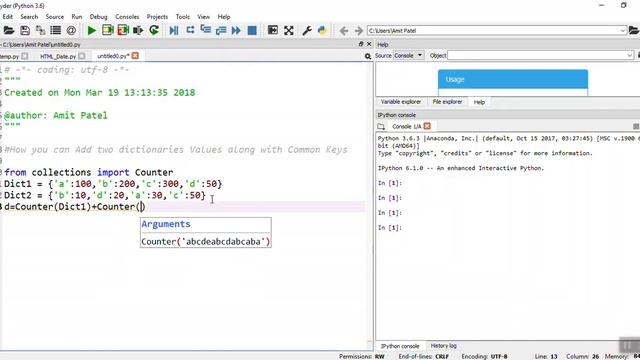
Task: Select the Help pane tab
Action: [x=479, y=102]
